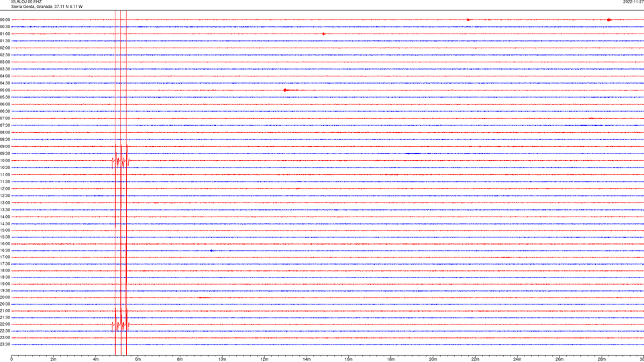Click the red event burst on 01:00 trace
This screenshot has height=362, width=644.
pos(323,34)
